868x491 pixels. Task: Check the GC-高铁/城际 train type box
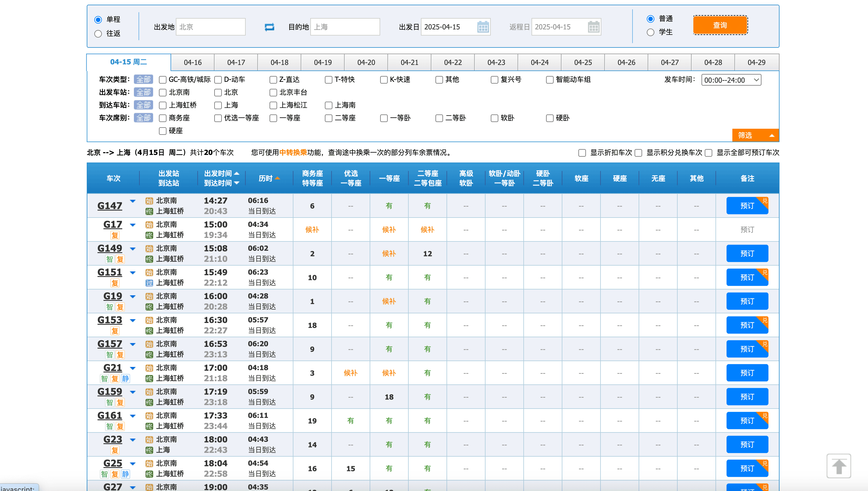tap(163, 80)
